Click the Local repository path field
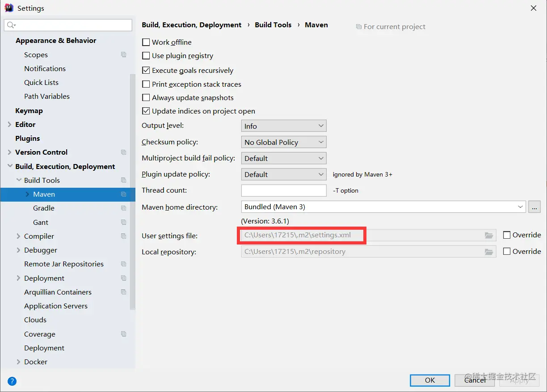The width and height of the screenshot is (547, 392). [x=369, y=252]
